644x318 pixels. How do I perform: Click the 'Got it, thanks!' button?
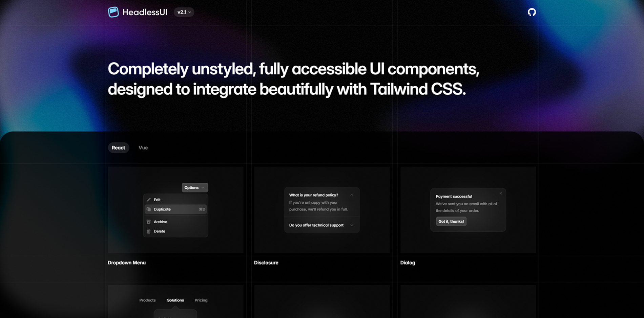(x=451, y=221)
